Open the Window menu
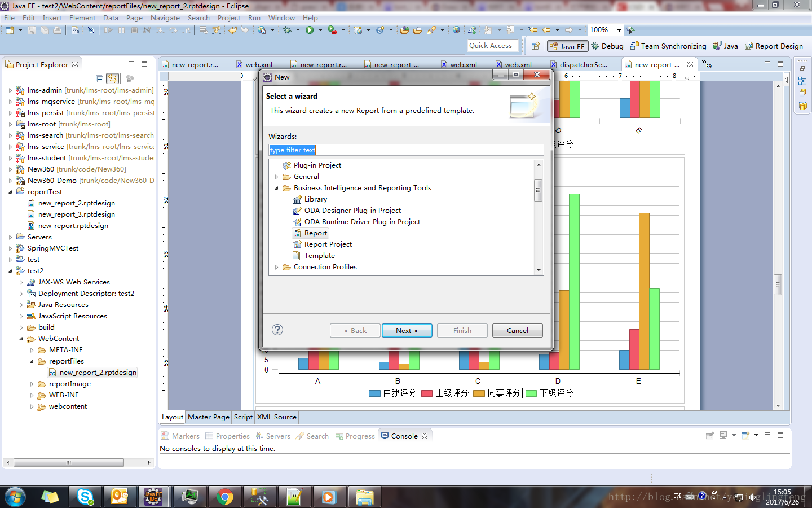The height and width of the screenshot is (508, 812). point(281,18)
